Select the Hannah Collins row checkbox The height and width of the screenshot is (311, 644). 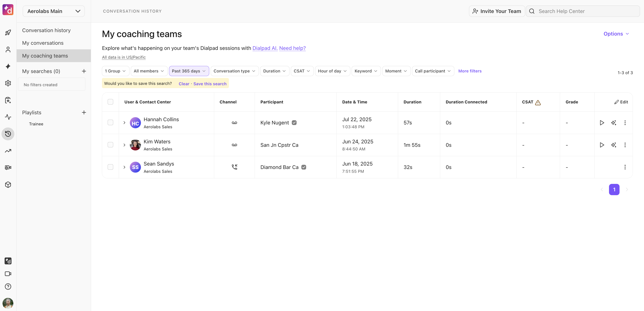pos(110,123)
